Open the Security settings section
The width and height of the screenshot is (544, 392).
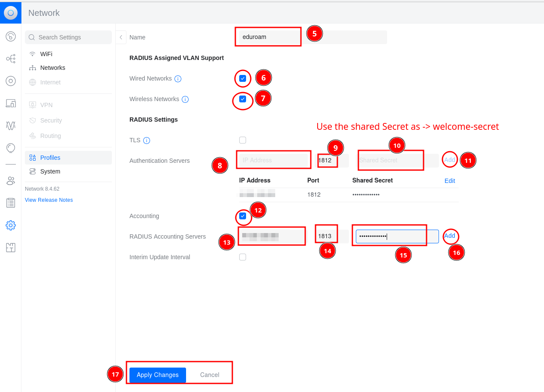[68, 120]
